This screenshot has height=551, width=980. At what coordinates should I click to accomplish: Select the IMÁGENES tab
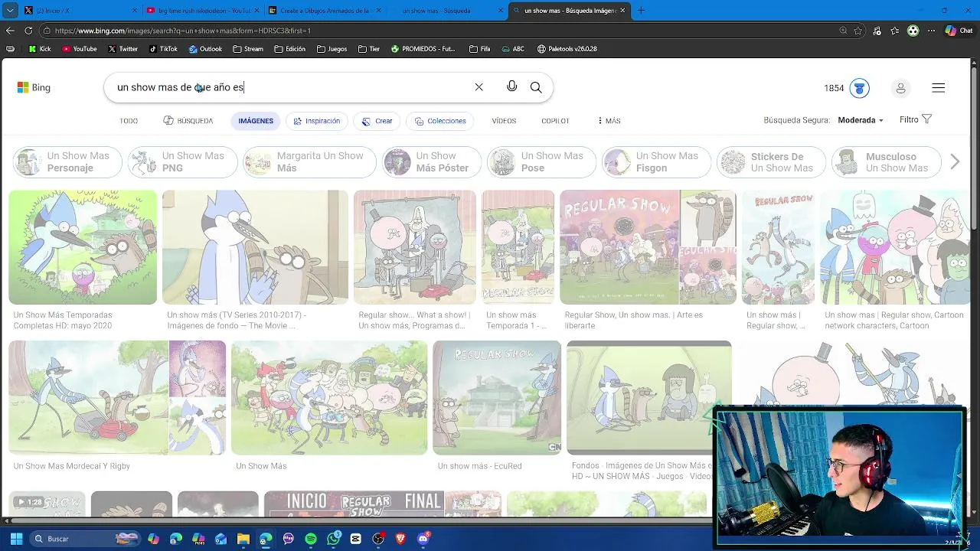tap(256, 121)
